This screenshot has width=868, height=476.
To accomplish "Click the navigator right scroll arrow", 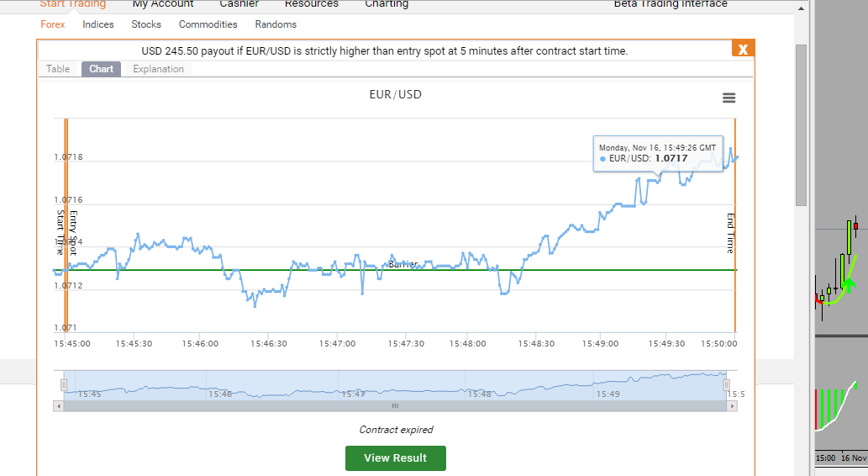I will point(732,406).
